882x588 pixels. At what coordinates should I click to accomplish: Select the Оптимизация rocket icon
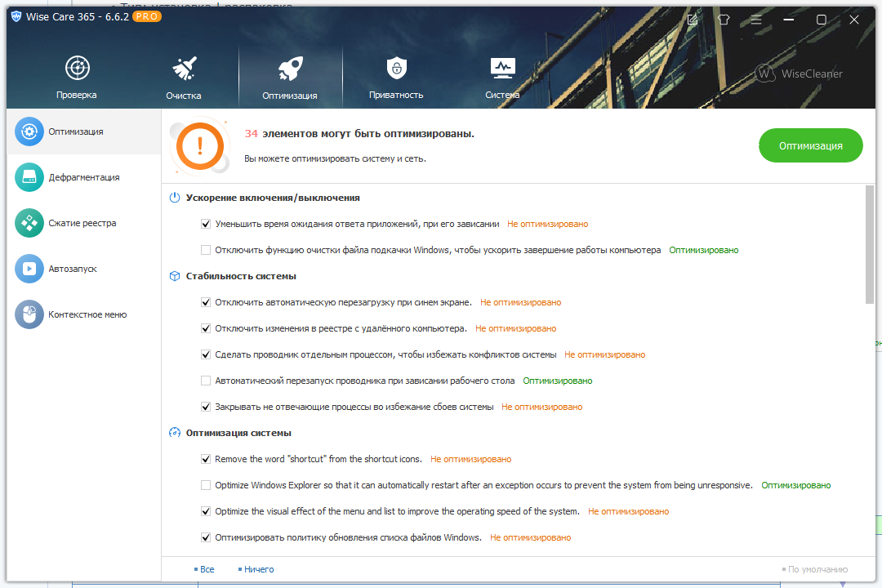[x=290, y=69]
